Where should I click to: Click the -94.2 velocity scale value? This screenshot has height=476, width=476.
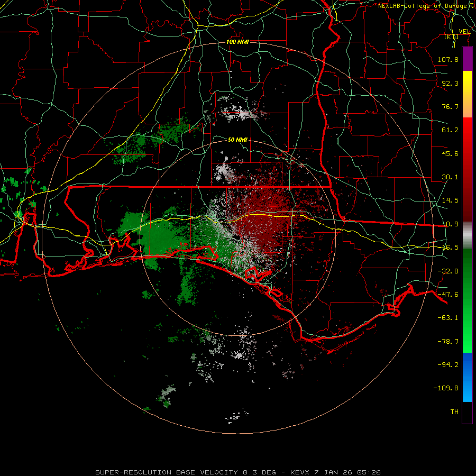click(448, 364)
